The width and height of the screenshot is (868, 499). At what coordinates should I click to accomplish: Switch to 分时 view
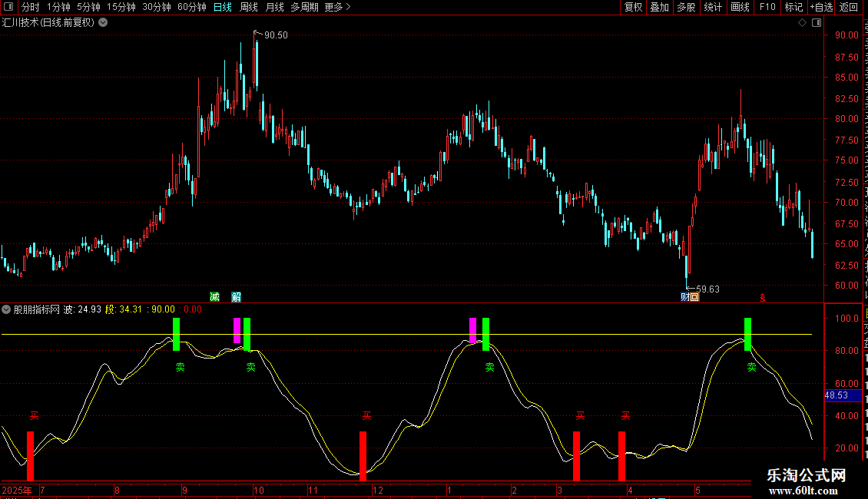[31, 7]
